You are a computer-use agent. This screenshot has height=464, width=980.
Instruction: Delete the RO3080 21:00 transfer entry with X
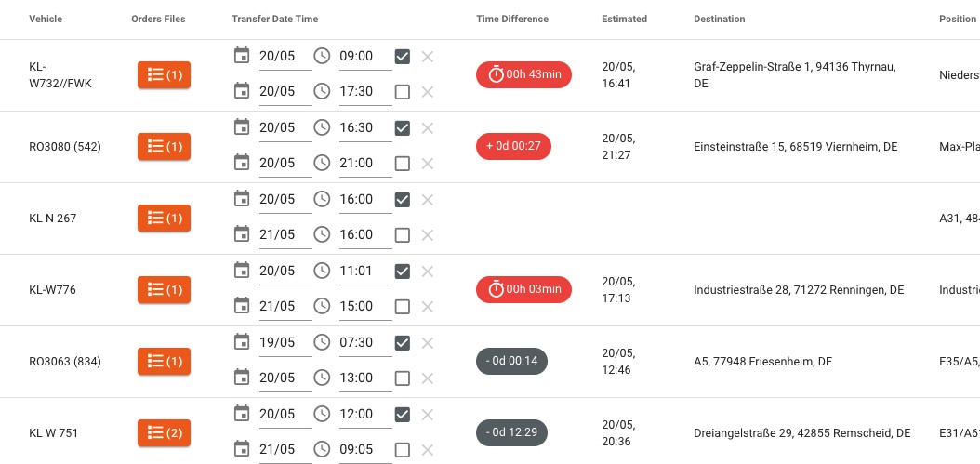click(x=428, y=164)
